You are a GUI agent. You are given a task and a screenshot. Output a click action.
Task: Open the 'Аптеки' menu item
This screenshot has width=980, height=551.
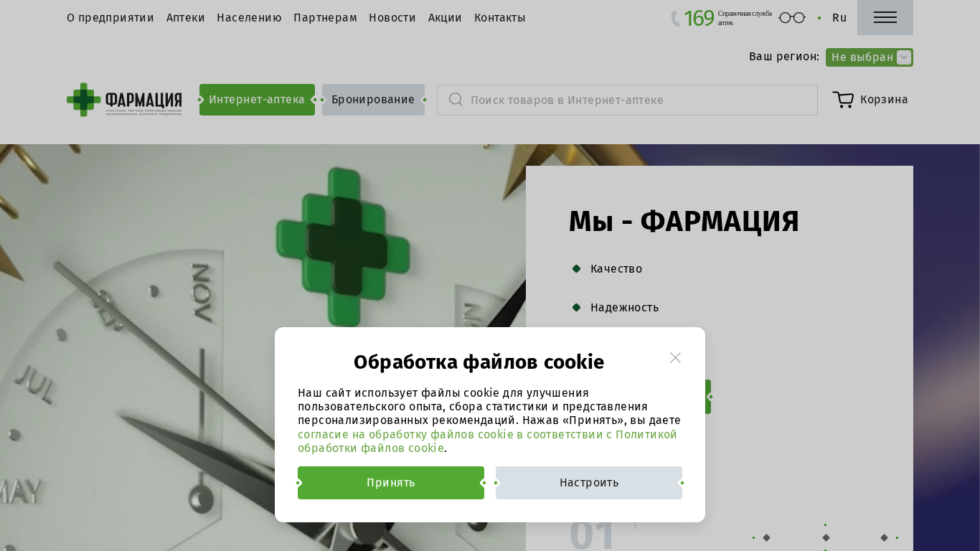(x=186, y=18)
